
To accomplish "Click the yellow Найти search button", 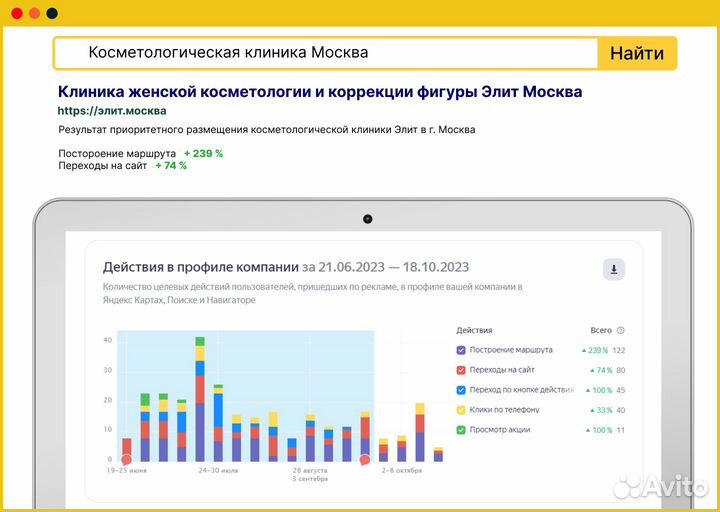I will pos(637,53).
